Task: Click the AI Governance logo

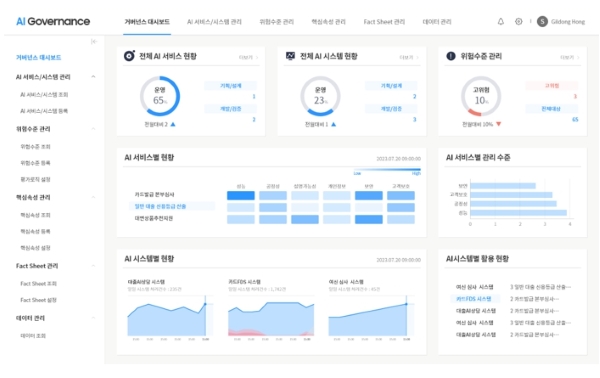Action: pyautogui.click(x=53, y=21)
